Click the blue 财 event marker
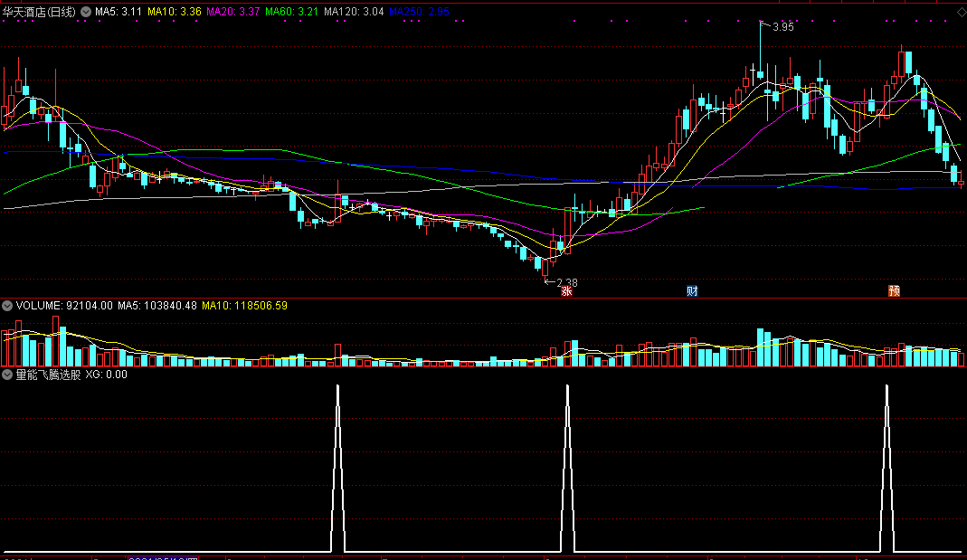This screenshot has height=560, width=967. (x=692, y=291)
